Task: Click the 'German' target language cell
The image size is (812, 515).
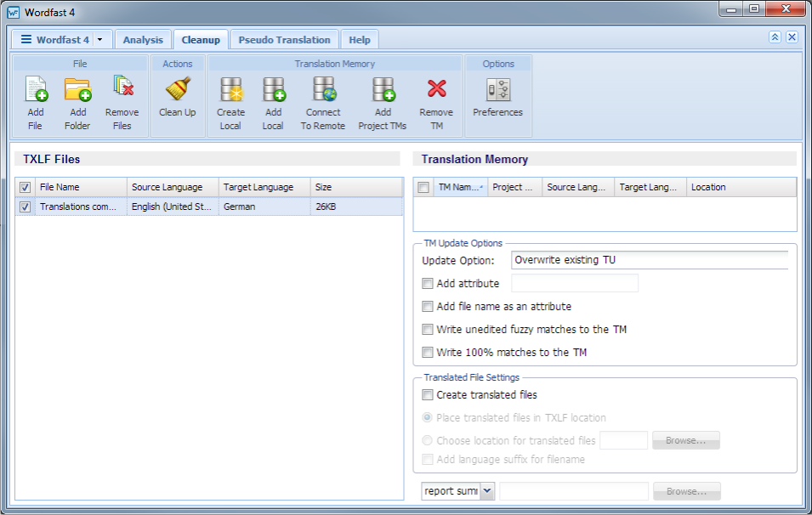Action: [264, 207]
